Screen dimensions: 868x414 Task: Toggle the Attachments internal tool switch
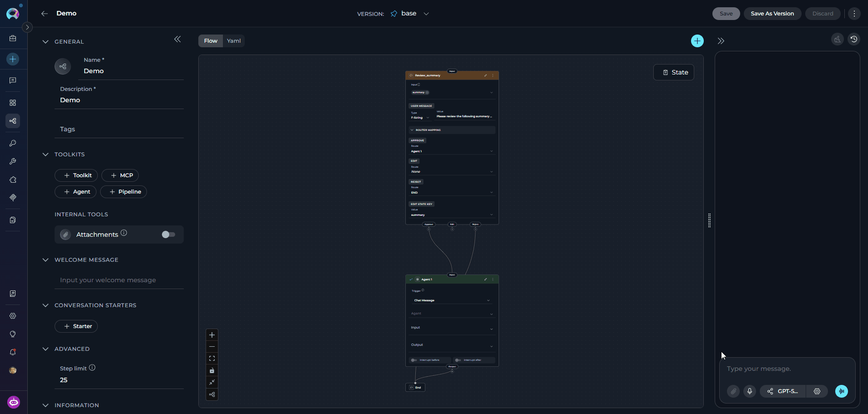coord(168,234)
